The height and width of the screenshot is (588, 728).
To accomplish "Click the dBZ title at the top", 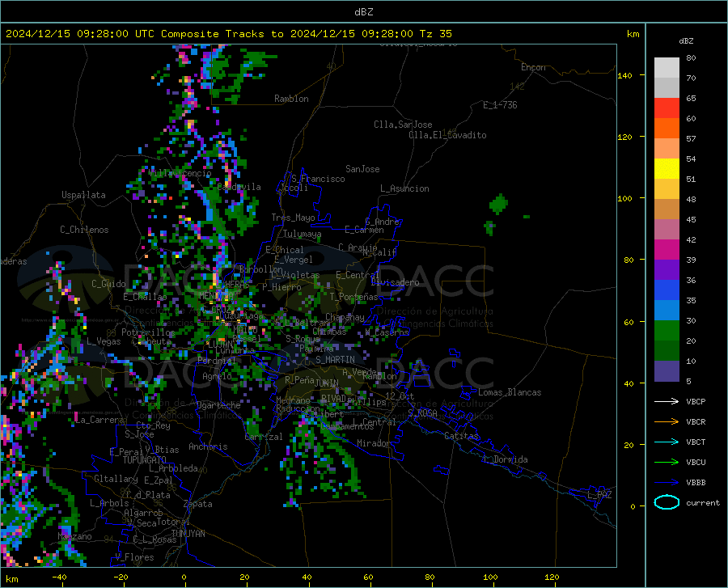I will 363,12.
